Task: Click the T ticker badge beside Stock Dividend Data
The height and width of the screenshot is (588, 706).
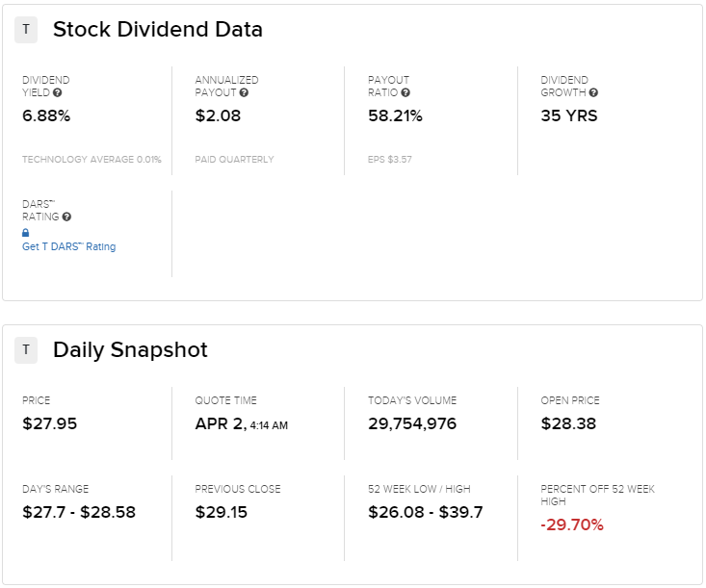Action: coord(26,30)
